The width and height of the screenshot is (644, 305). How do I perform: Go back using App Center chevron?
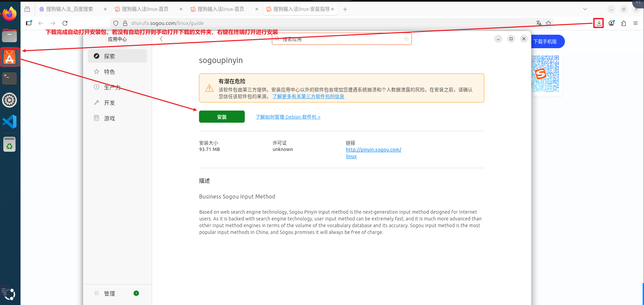[162, 39]
